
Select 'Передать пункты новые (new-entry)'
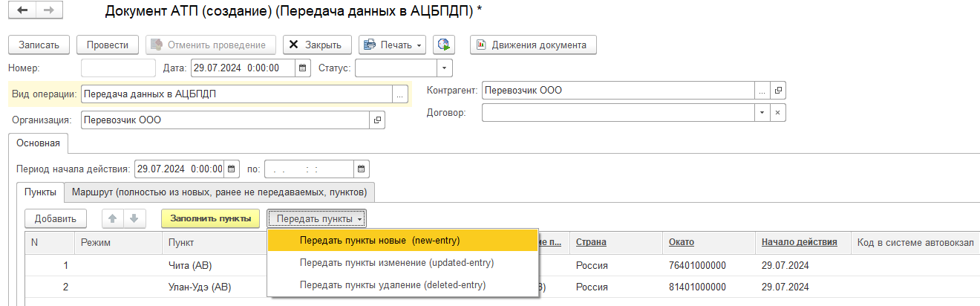click(x=379, y=241)
